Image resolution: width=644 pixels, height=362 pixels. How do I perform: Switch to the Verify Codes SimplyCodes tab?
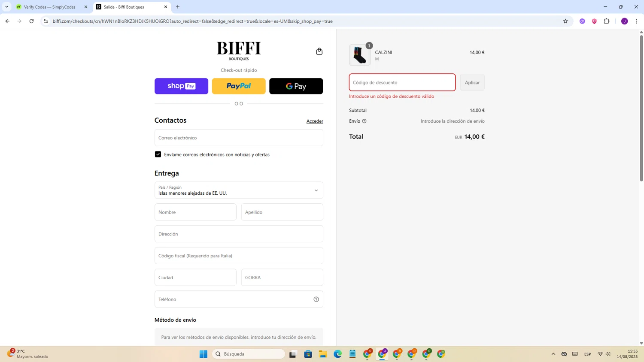(49, 7)
